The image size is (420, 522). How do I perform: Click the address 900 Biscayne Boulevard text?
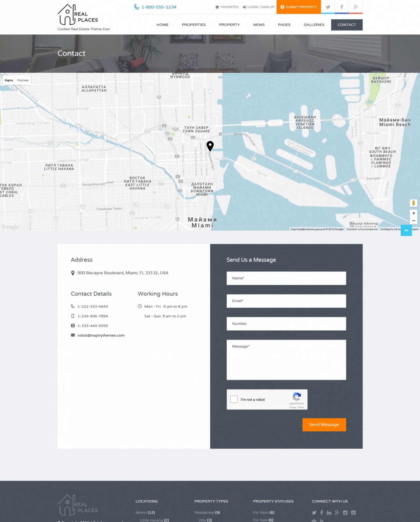pos(123,273)
